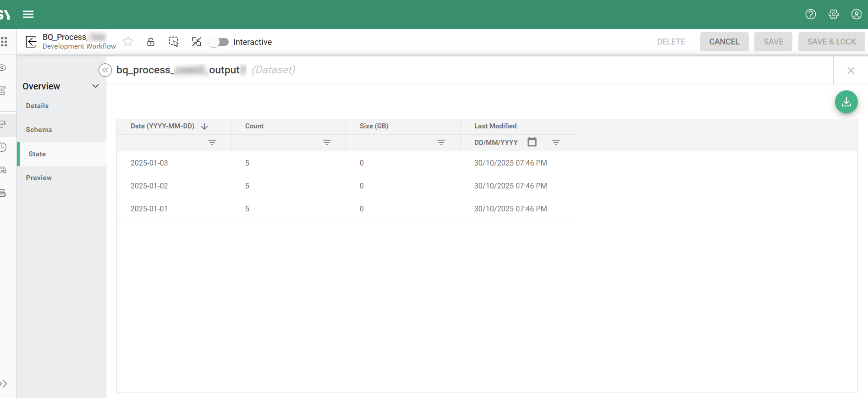Sort by Date column header
Image resolution: width=868 pixels, height=398 pixels.
click(x=163, y=126)
